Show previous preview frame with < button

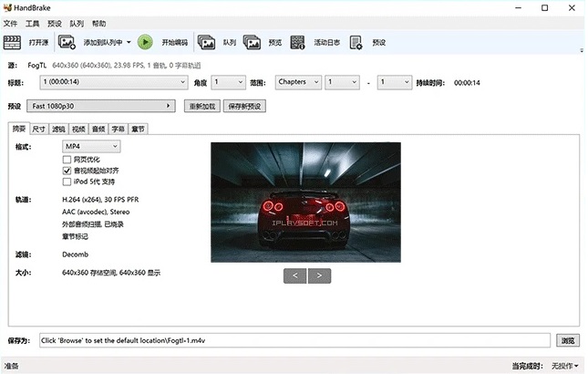point(294,275)
